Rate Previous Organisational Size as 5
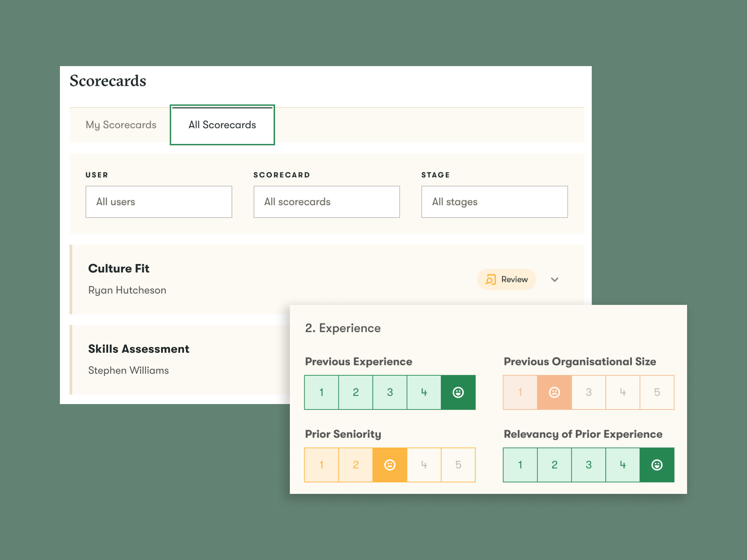This screenshot has width=747, height=560. coord(657,392)
